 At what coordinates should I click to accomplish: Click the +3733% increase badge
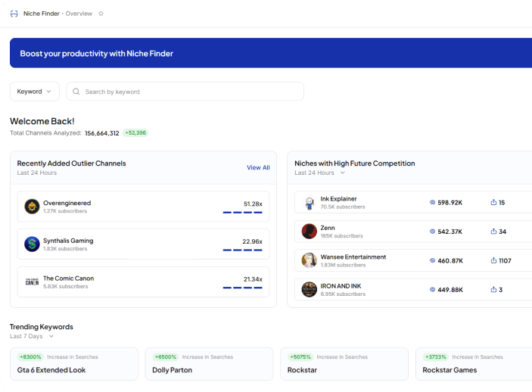[436, 357]
